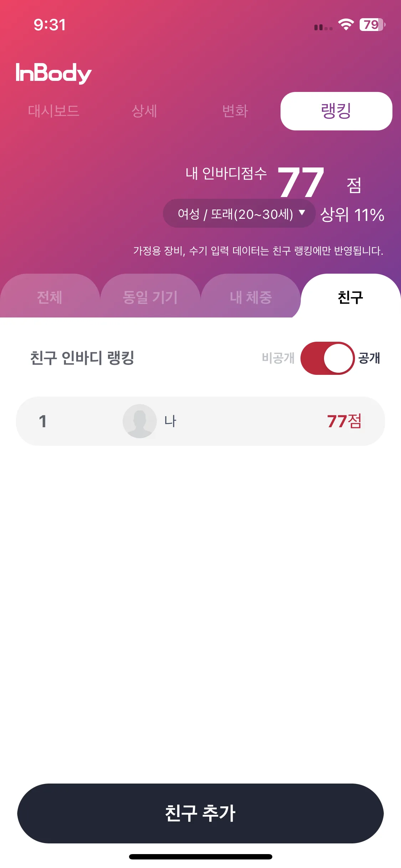
Task: Select the 비공개 label next to switch
Action: click(x=278, y=358)
